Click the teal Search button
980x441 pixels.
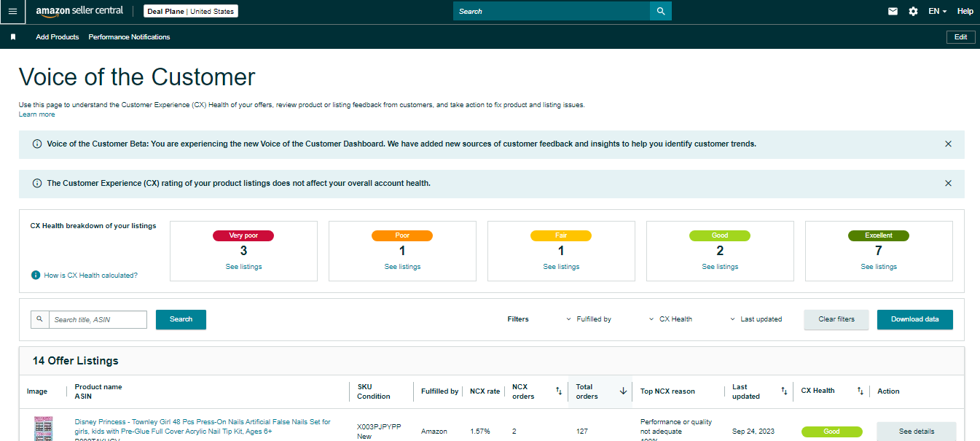[x=181, y=319]
